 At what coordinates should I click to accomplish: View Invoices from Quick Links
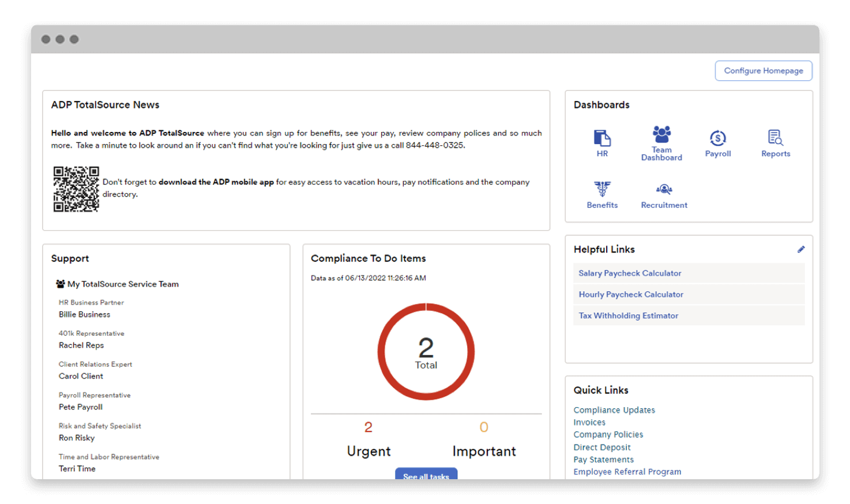click(x=589, y=422)
